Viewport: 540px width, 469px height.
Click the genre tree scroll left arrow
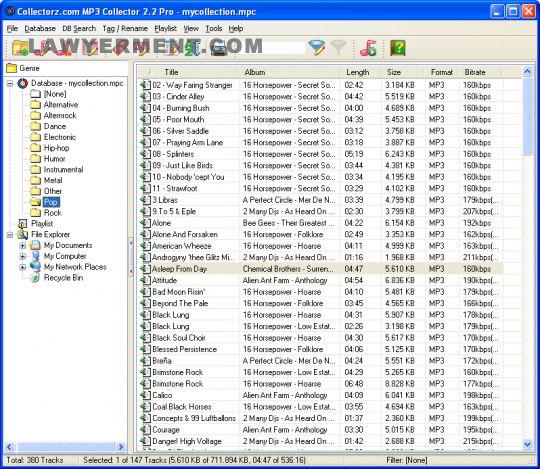tap(9, 447)
